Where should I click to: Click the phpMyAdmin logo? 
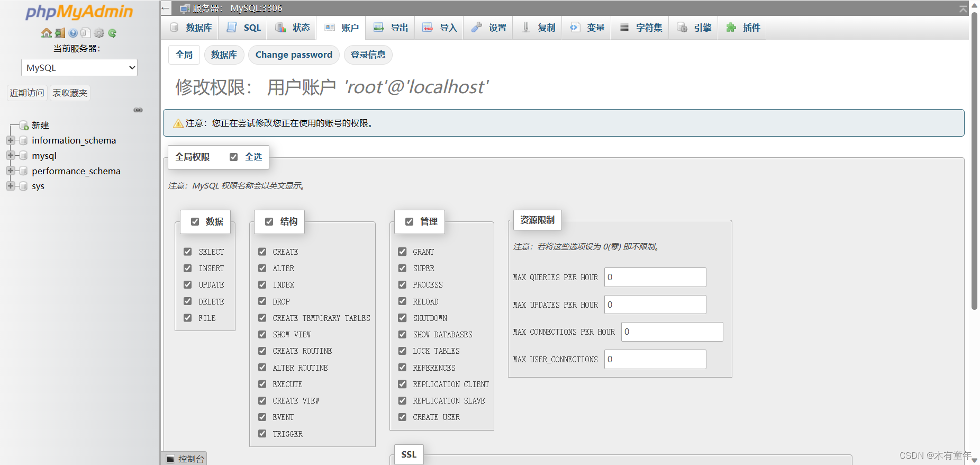[79, 12]
